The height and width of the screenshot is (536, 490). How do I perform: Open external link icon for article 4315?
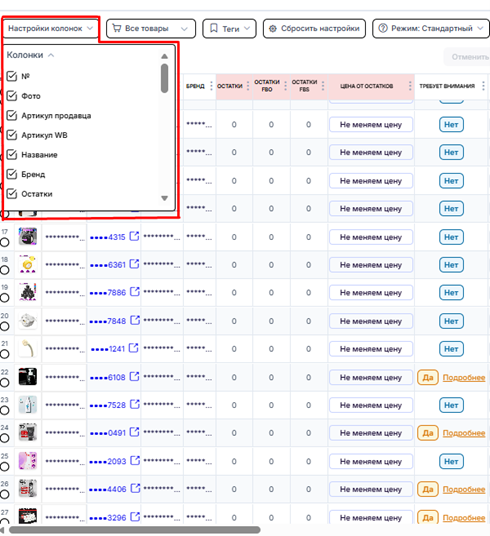(x=134, y=237)
